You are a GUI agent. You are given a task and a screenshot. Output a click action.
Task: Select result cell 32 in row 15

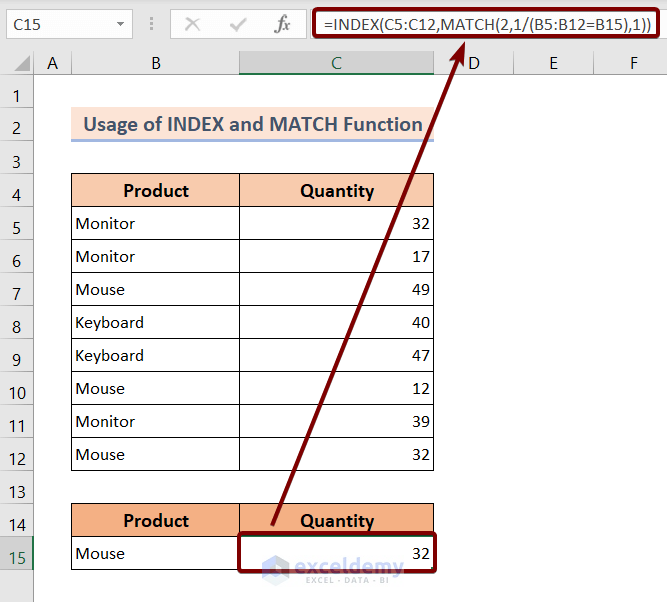click(336, 553)
